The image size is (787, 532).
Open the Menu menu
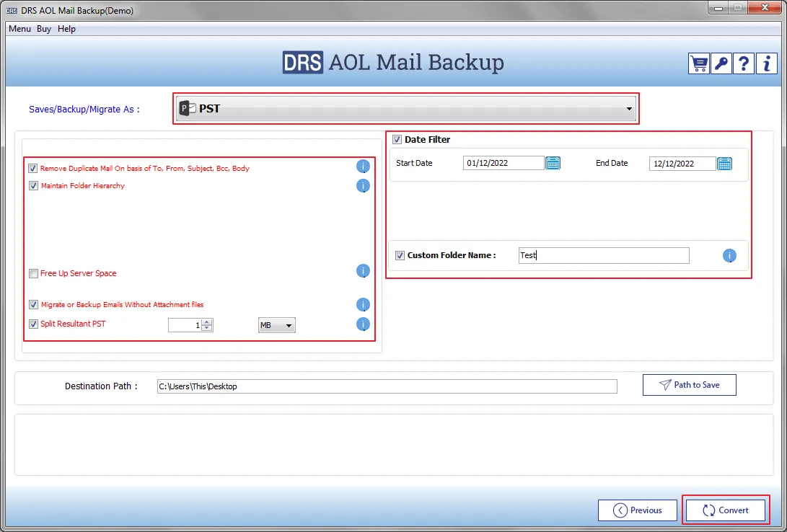pos(19,29)
